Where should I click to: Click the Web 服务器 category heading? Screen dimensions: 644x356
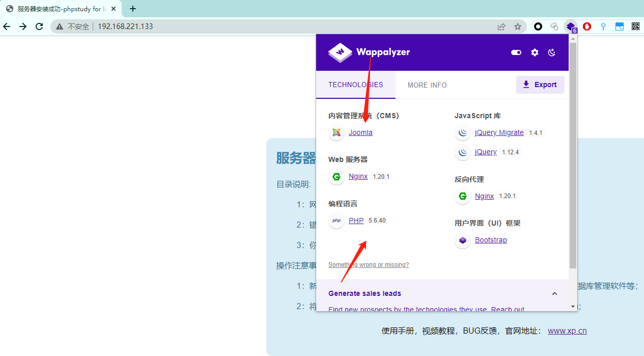[x=348, y=159]
